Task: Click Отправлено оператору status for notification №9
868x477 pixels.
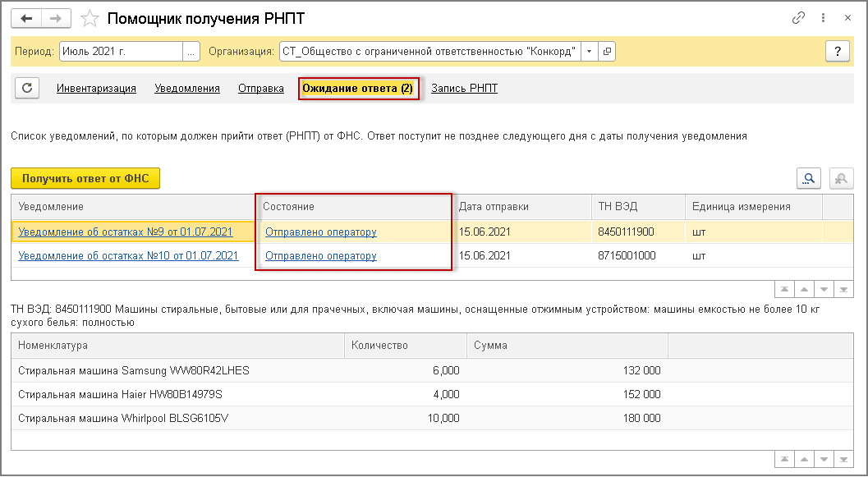Action: pos(321,232)
